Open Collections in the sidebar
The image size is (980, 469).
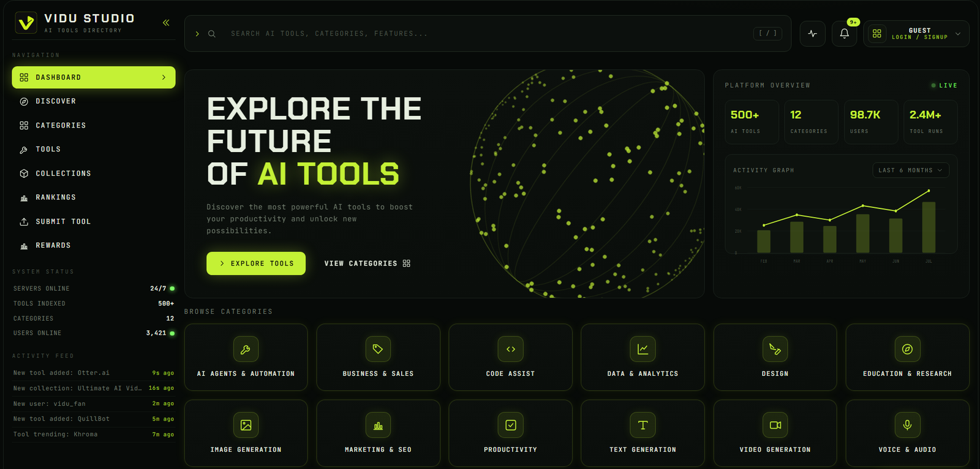94,173
